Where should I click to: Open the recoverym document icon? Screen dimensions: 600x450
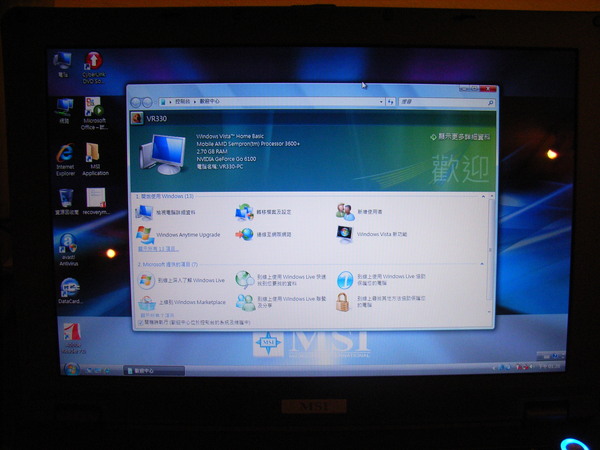pyautogui.click(x=96, y=201)
